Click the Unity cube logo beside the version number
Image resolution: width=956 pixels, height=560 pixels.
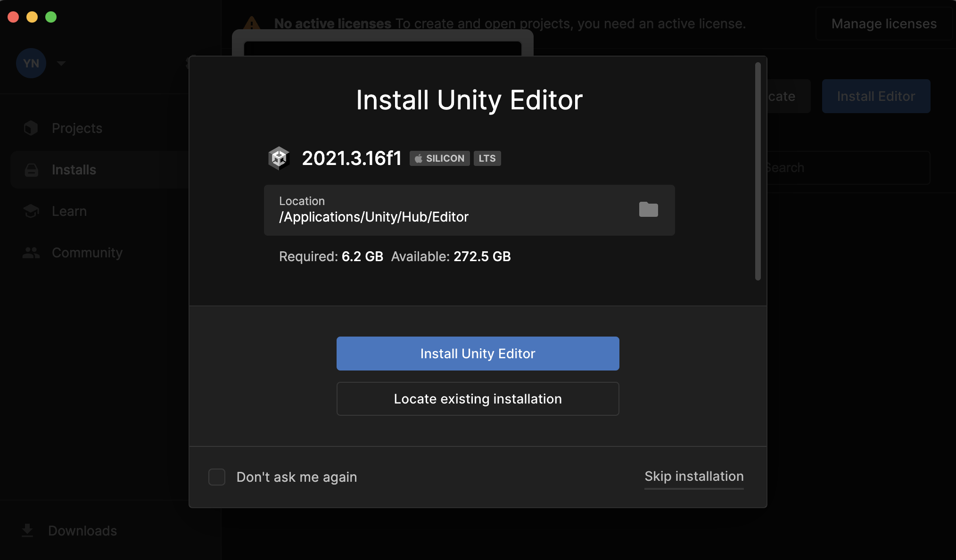pos(279,158)
